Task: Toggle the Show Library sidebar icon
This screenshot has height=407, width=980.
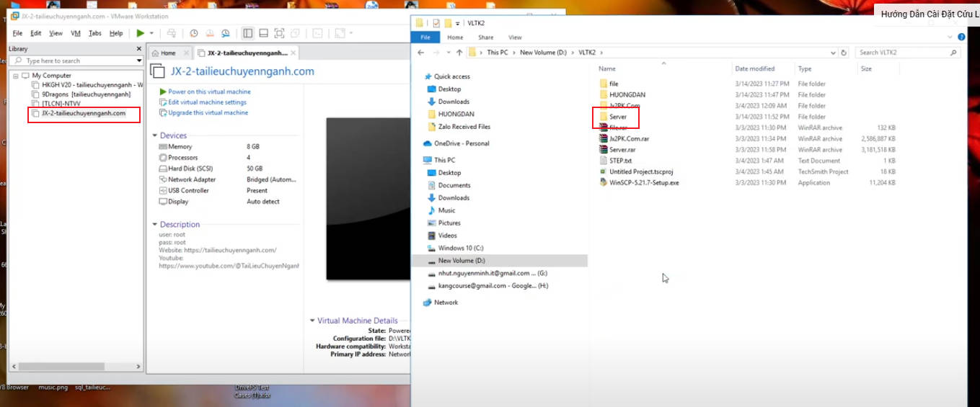Action: [x=248, y=33]
